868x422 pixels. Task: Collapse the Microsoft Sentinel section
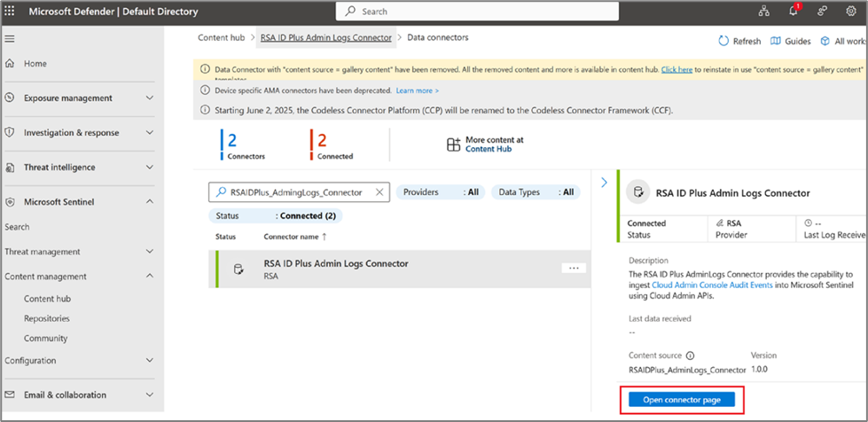tap(149, 202)
